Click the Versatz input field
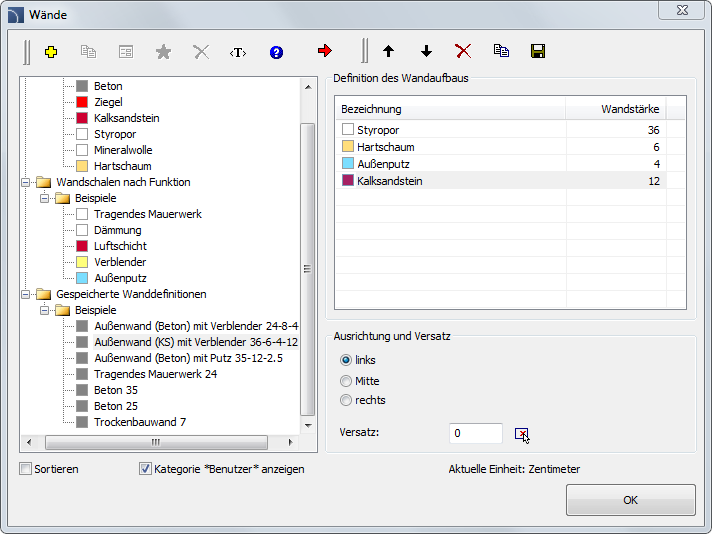Screen dimensions: 712x534 click(475, 433)
